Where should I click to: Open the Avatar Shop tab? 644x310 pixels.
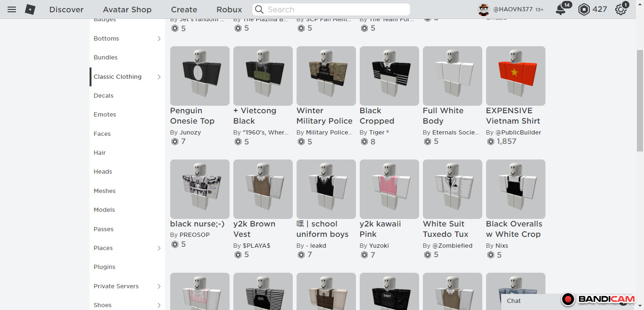pos(127,9)
